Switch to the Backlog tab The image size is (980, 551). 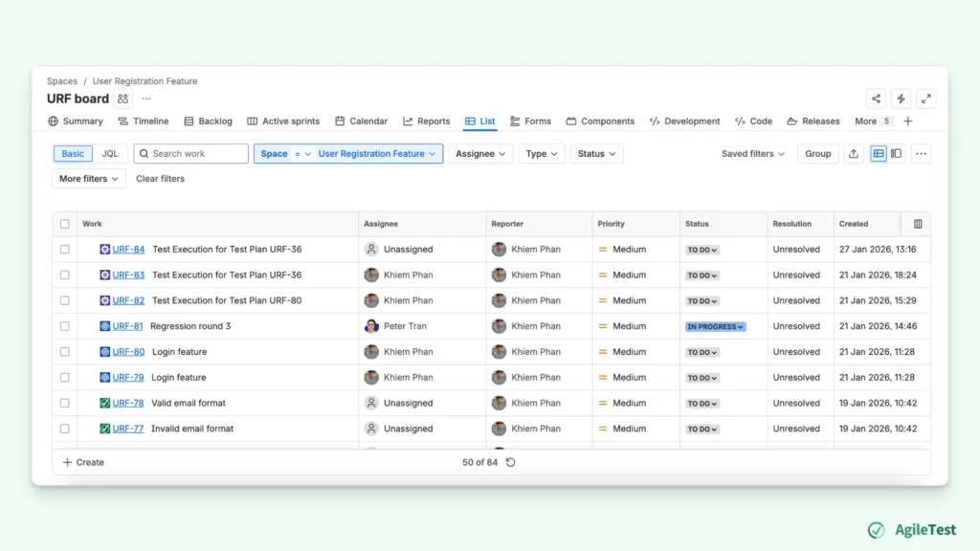[x=208, y=121]
